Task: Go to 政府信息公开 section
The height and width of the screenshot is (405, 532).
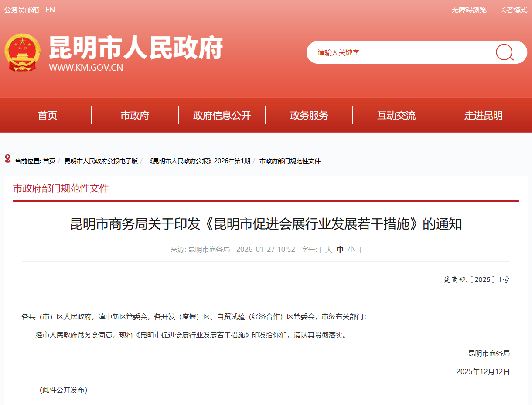Action: (222, 116)
